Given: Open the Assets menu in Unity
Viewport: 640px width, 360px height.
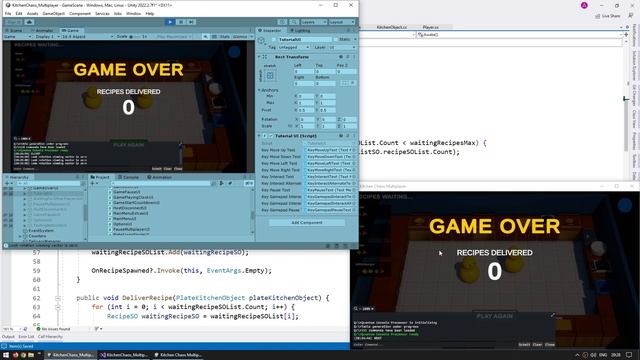Looking at the screenshot, I should coord(32,13).
